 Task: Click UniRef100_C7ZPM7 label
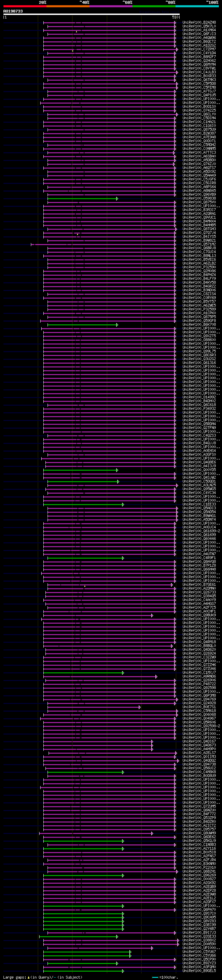(x=199, y=49)
